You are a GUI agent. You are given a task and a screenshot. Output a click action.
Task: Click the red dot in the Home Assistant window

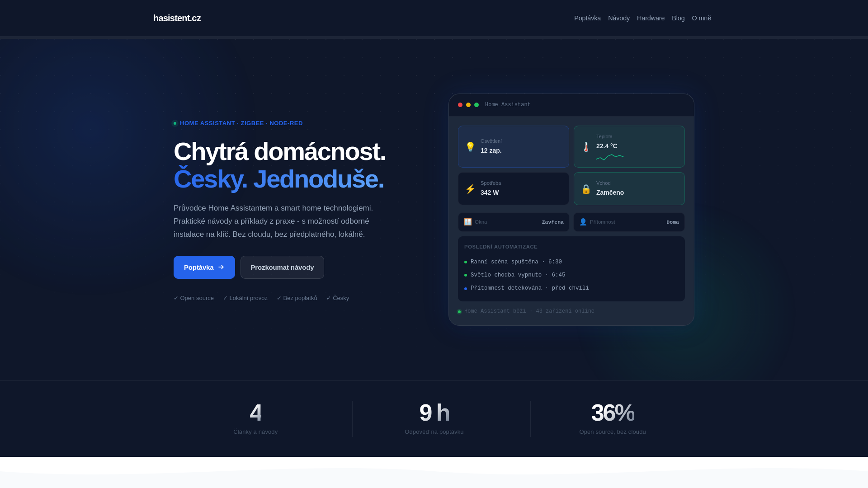point(460,105)
